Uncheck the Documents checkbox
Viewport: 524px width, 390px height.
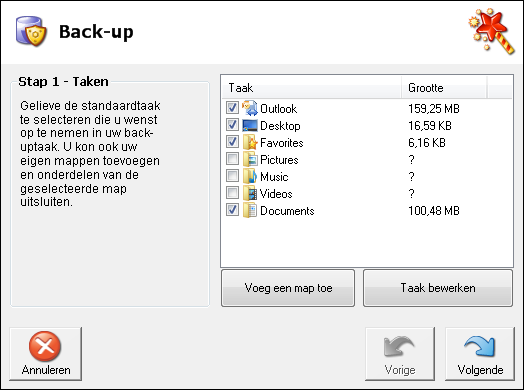[232, 210]
